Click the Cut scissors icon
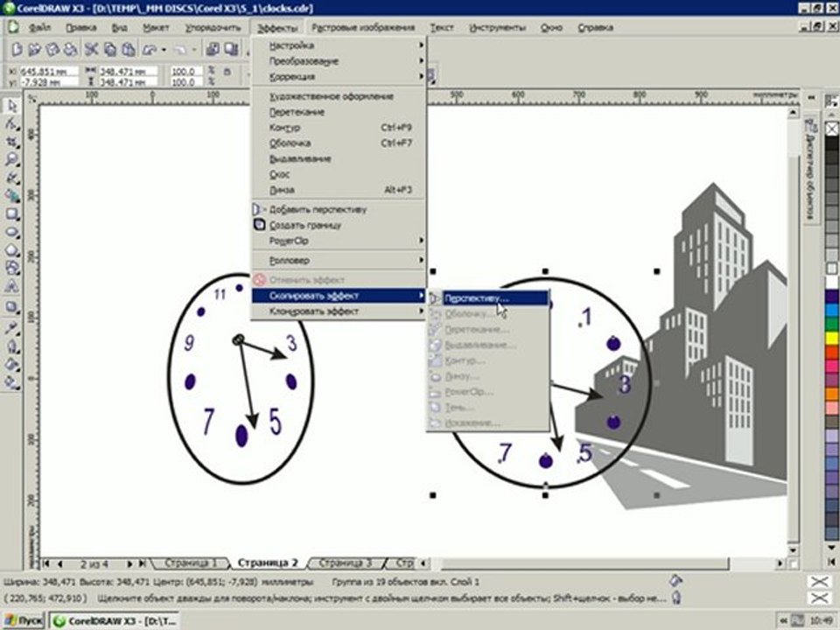 (x=92, y=50)
